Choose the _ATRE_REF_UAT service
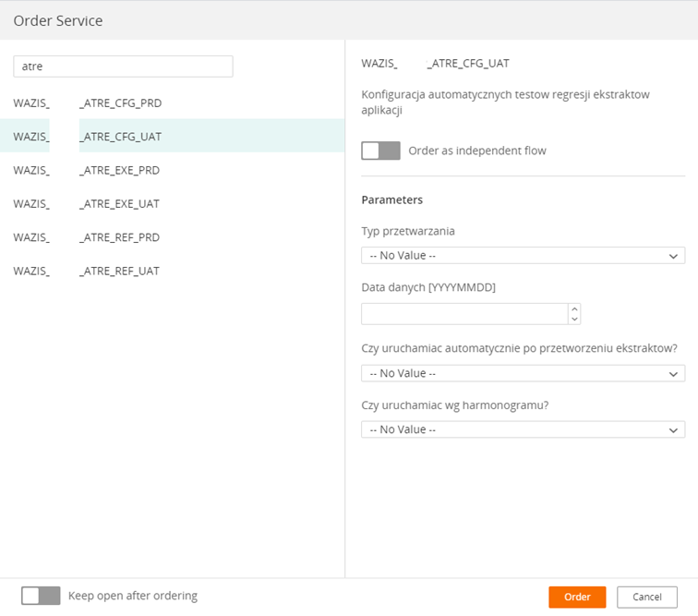This screenshot has width=698, height=616. [x=173, y=271]
